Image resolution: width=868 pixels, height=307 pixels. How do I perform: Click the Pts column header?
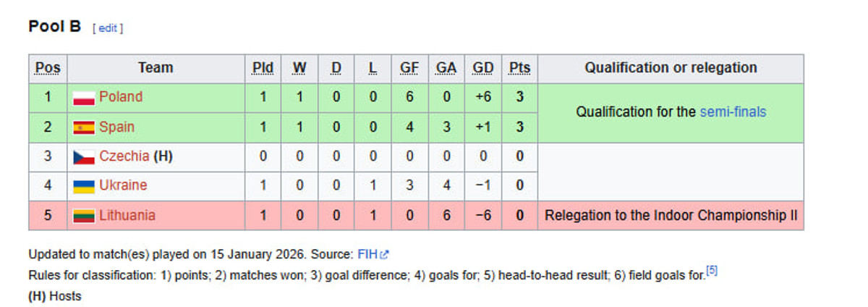tap(519, 68)
